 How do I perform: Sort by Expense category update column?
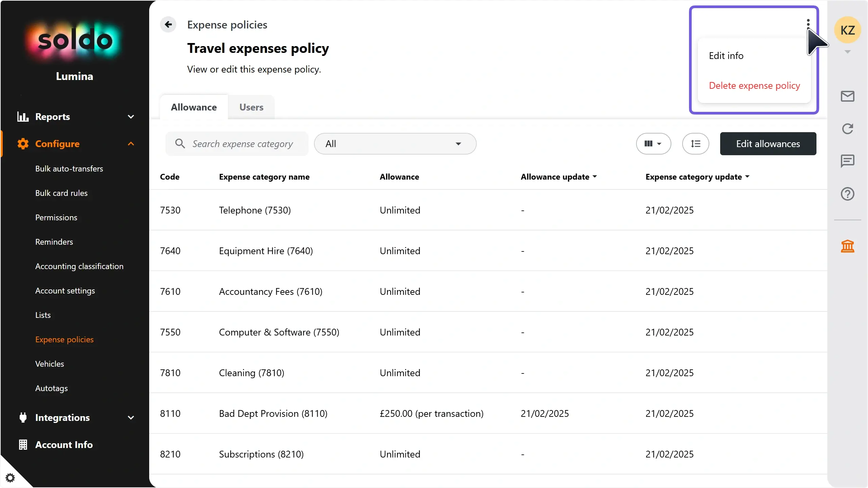click(697, 177)
